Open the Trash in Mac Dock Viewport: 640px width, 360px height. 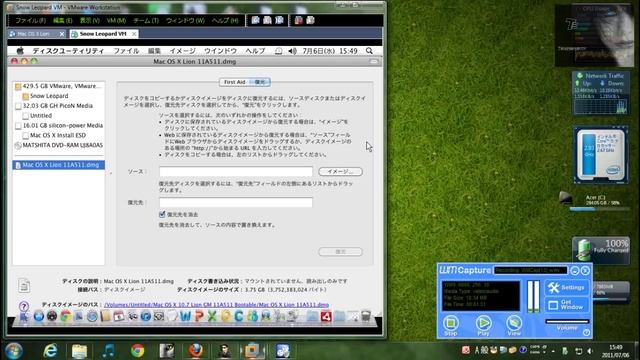366,316
